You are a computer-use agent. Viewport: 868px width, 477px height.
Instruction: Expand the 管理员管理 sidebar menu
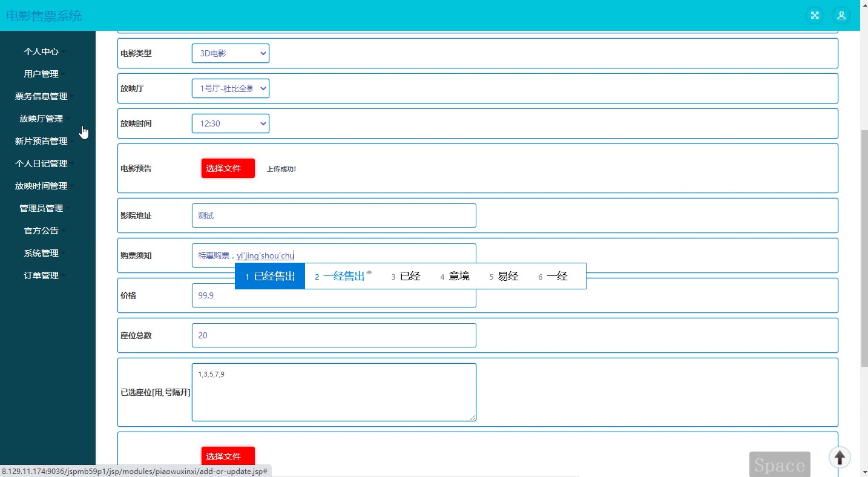pos(45,208)
